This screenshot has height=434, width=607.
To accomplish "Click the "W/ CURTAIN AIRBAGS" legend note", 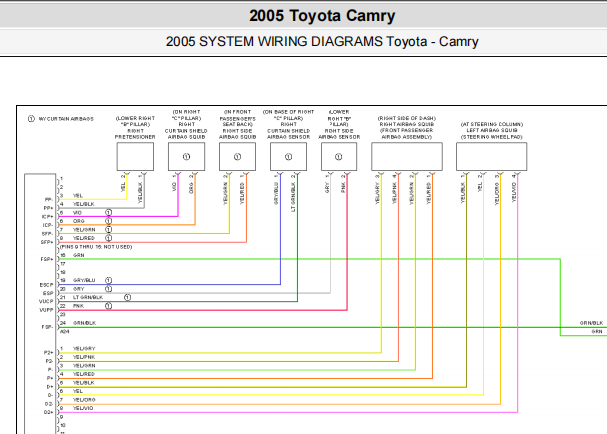I will coord(66,119).
